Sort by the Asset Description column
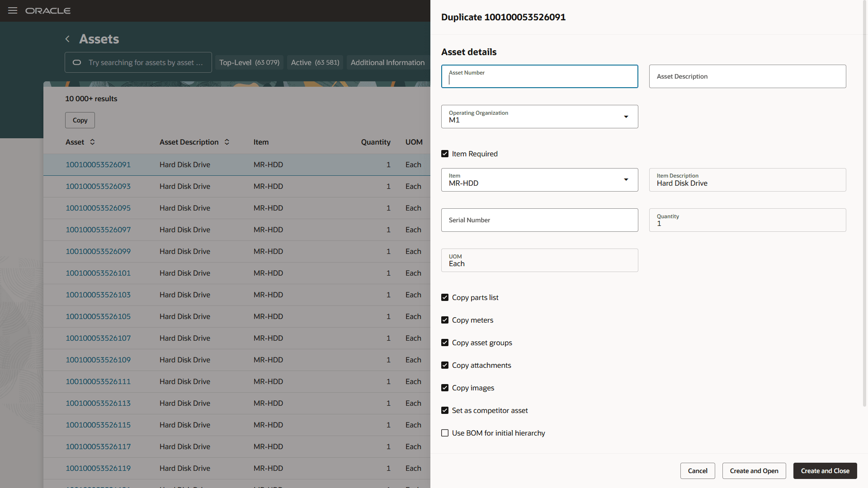Image resolution: width=868 pixels, height=488 pixels. pos(227,142)
